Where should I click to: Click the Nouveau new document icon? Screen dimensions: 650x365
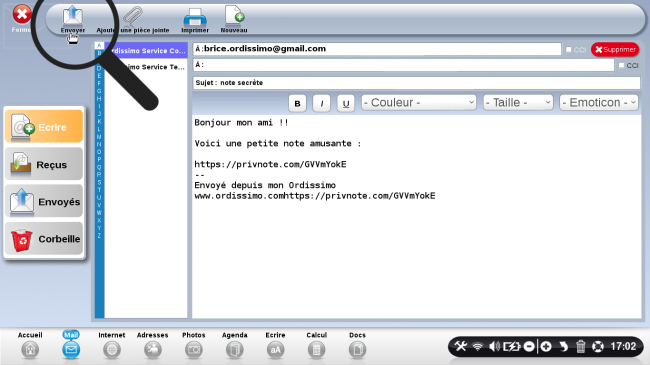(x=234, y=15)
